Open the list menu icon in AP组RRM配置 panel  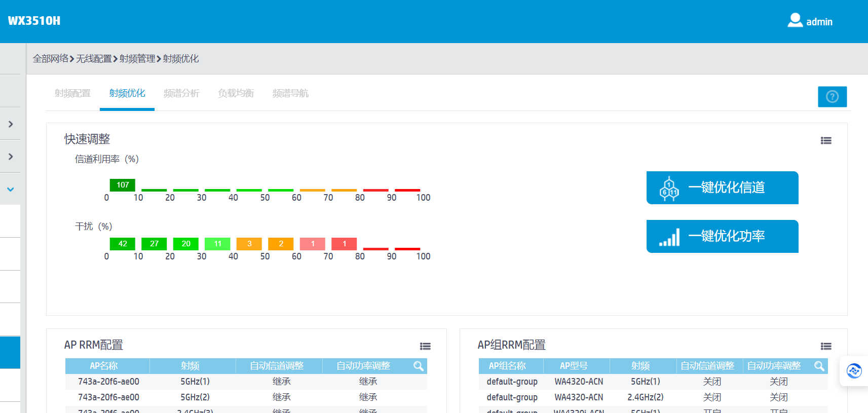pyautogui.click(x=826, y=346)
